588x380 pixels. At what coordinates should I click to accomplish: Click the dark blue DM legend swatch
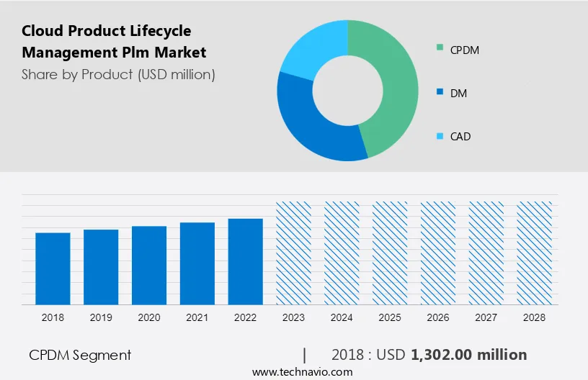(440, 92)
